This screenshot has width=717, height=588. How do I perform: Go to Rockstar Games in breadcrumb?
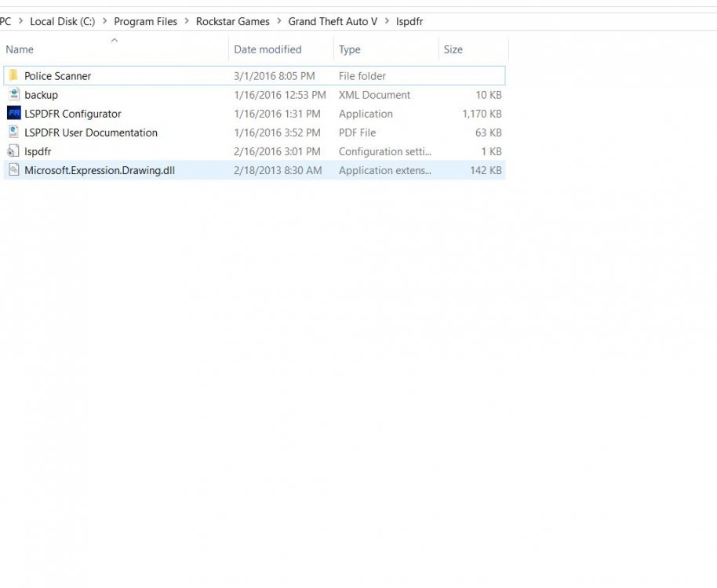coord(233,21)
